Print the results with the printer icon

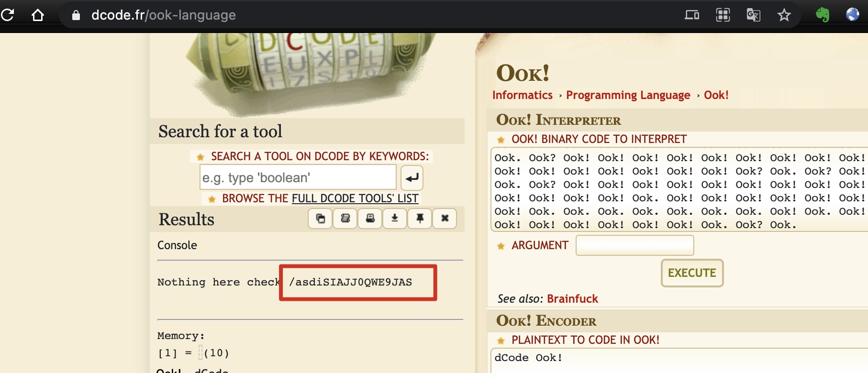coord(370,219)
